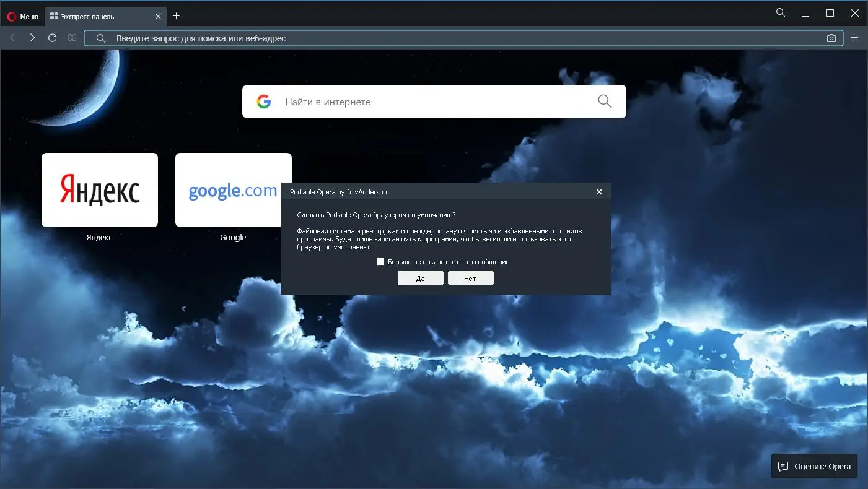
Task: Click the Оцените Opera feedback button
Action: (x=815, y=466)
